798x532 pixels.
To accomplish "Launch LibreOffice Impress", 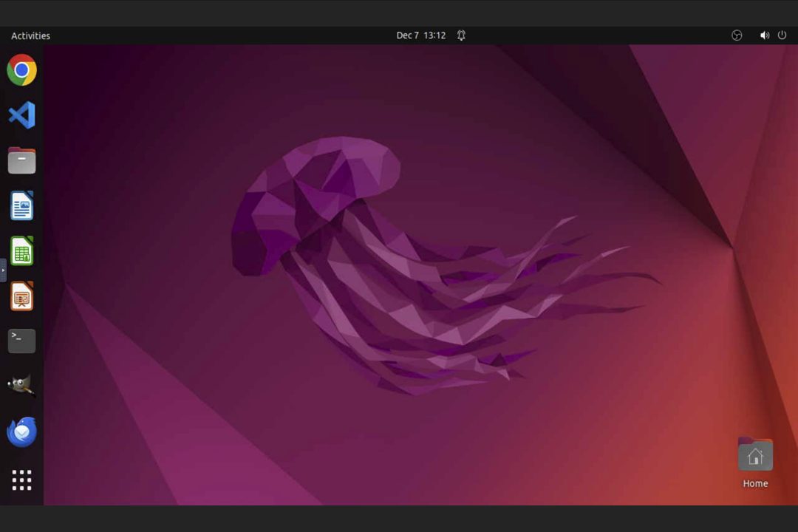I will click(21, 296).
